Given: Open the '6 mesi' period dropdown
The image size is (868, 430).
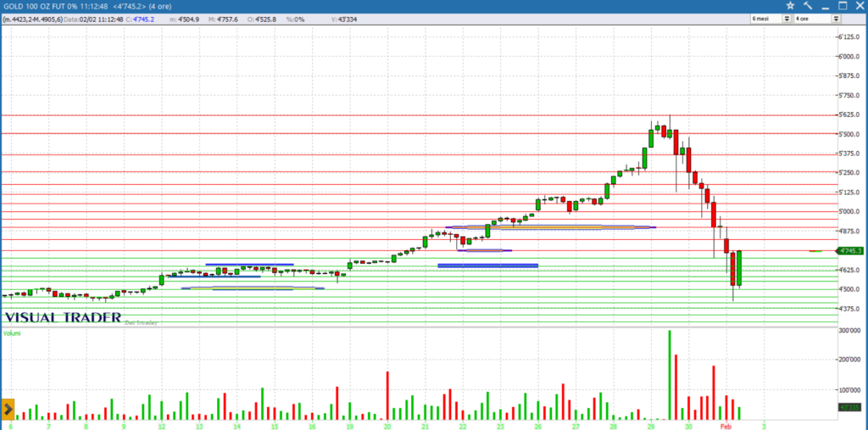Looking at the screenshot, I should [787, 19].
